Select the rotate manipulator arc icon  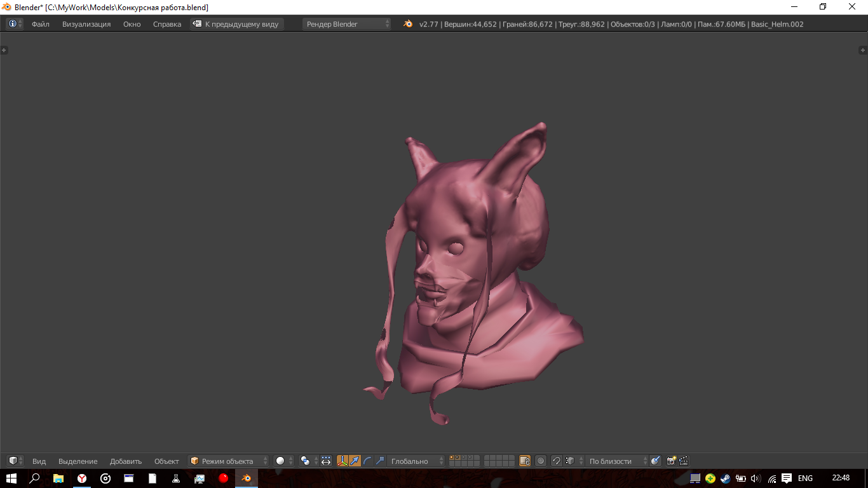(367, 461)
